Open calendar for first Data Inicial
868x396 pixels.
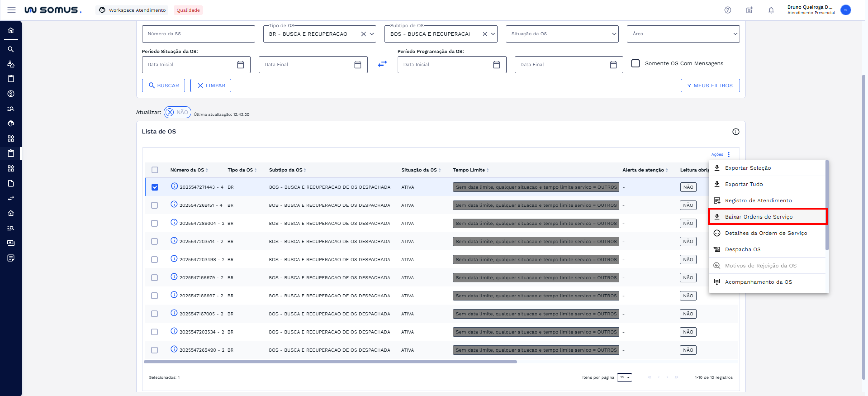(240, 65)
